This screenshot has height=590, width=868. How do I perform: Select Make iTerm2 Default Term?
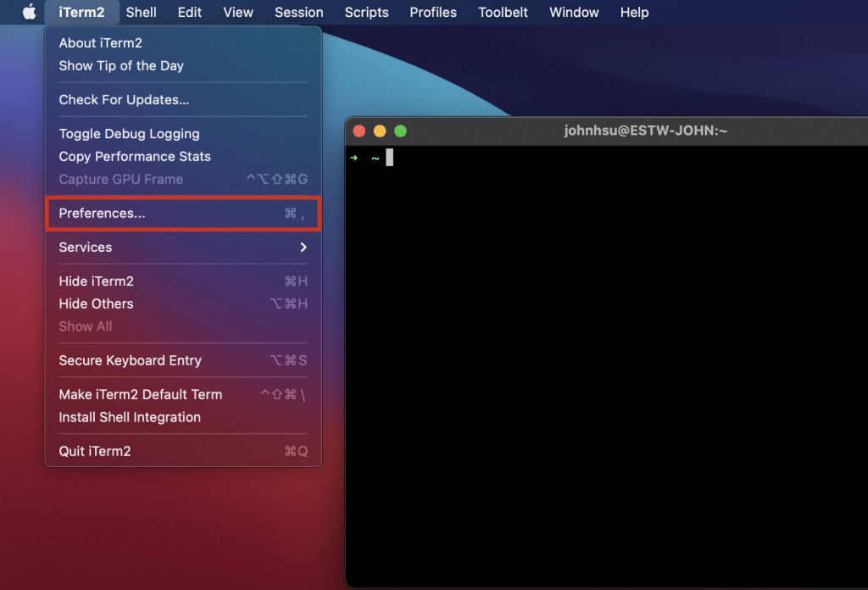pos(183,395)
